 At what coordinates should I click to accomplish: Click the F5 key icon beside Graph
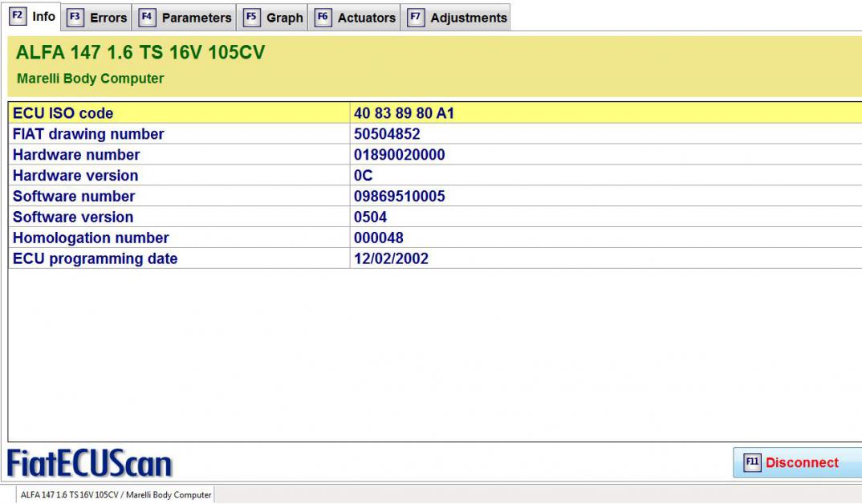tap(251, 18)
